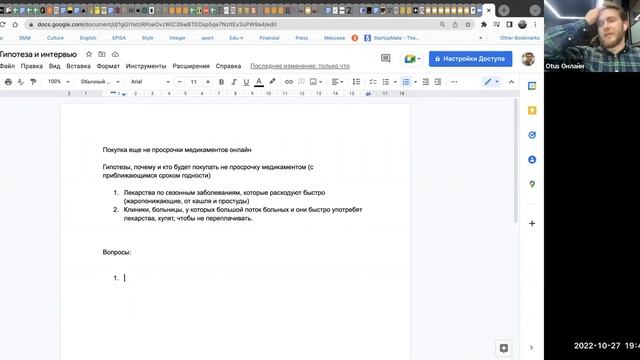Open the editing mode pencil dropdown
The width and height of the screenshot is (640, 360).
491,82
